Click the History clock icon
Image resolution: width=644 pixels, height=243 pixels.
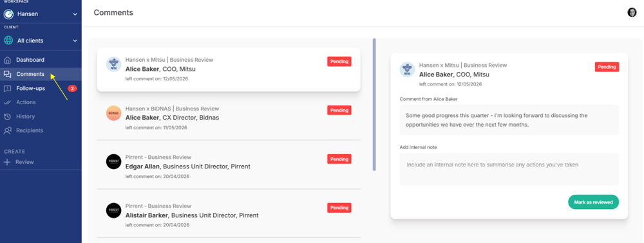[7, 117]
